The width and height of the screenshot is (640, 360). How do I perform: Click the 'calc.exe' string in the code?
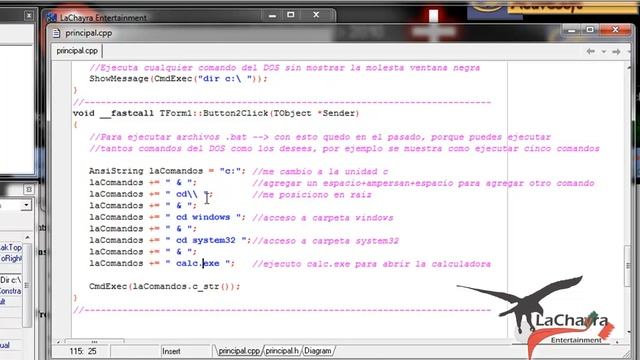(x=198, y=263)
